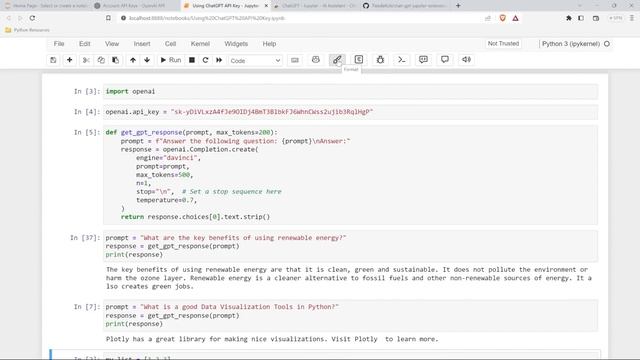This screenshot has width=640, height=360.
Task: Click the bug debug toolbar icon
Action: tap(380, 60)
